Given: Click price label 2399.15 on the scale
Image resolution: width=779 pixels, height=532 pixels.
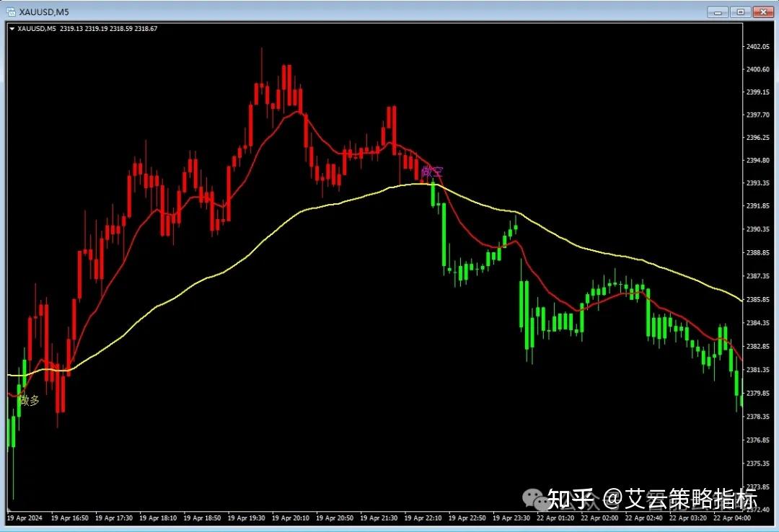Looking at the screenshot, I should pos(757,92).
